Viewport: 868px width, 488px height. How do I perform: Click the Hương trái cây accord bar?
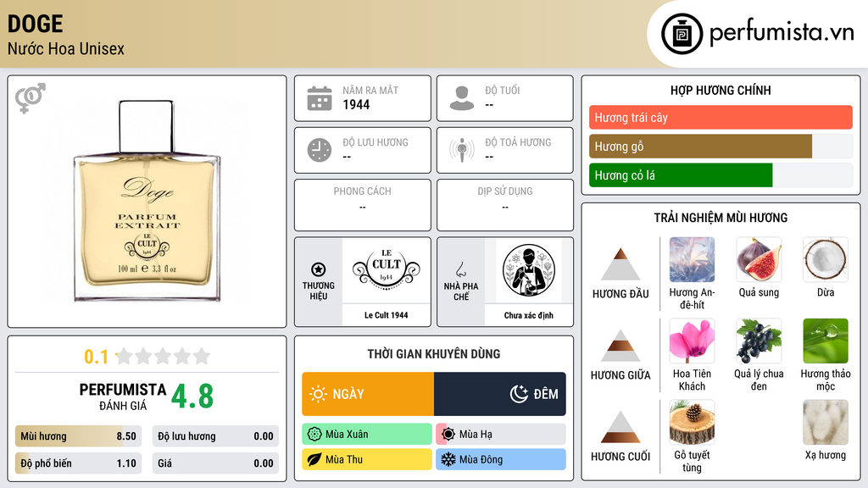721,117
